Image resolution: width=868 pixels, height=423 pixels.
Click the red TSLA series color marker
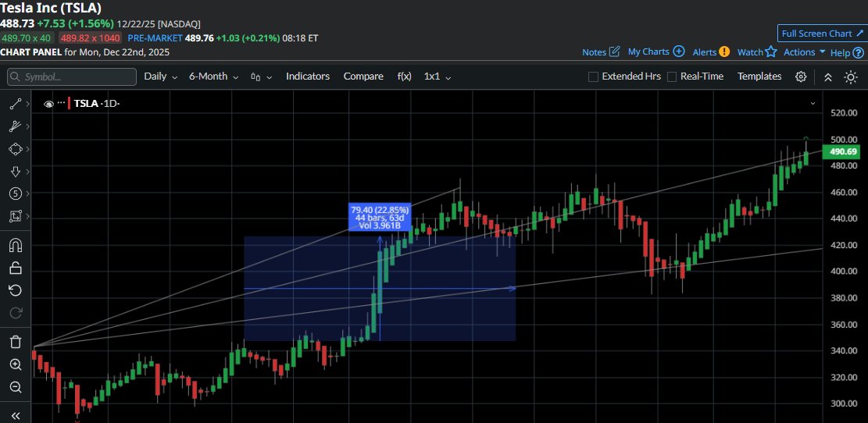(x=70, y=103)
